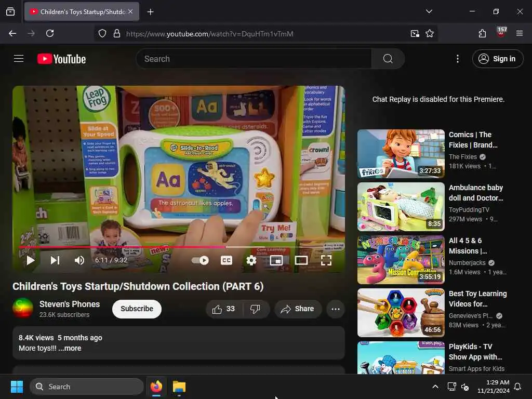Toggle closed captions CC button
Image resolution: width=532 pixels, height=399 pixels.
click(227, 260)
